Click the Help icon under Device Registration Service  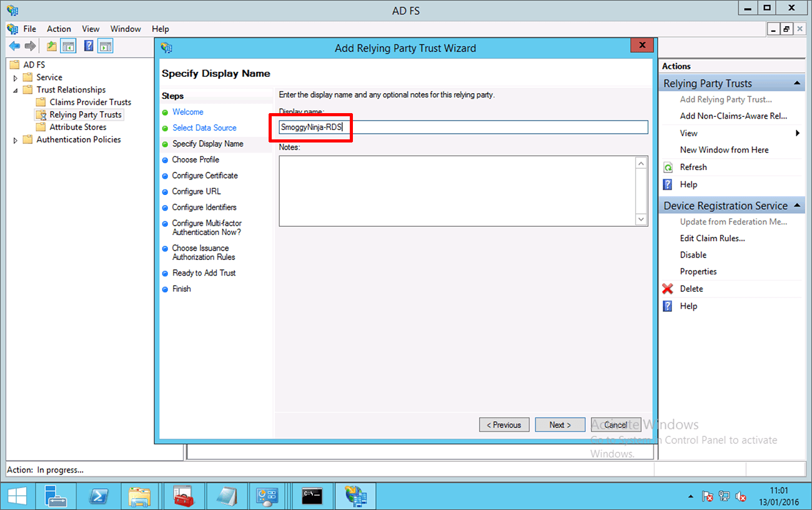(668, 306)
